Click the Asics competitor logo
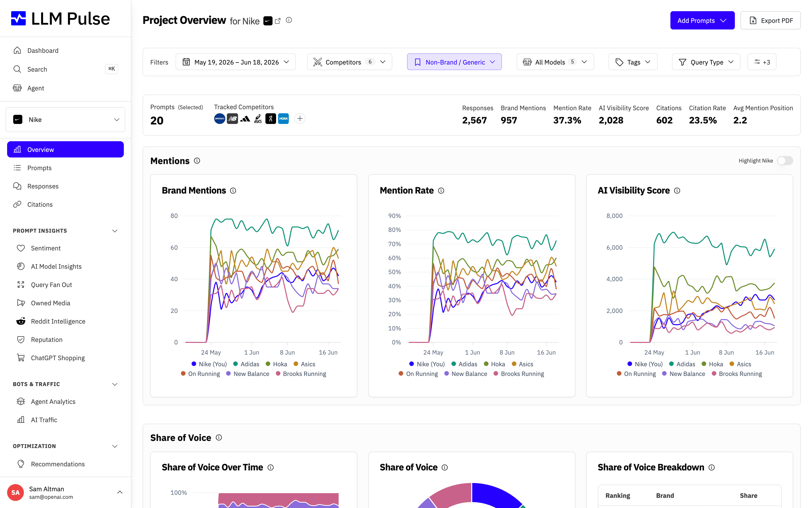Viewport: 812px width, 508px height. pyautogui.click(x=258, y=119)
